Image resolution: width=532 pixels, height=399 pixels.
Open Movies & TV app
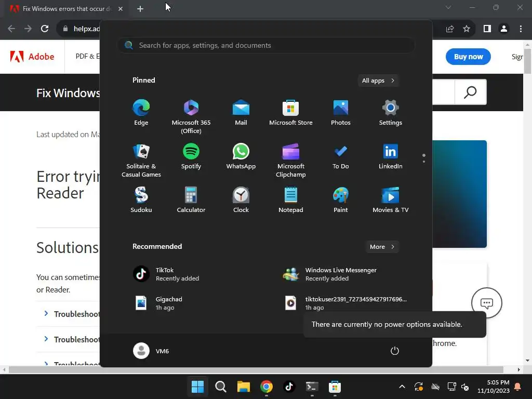(391, 200)
